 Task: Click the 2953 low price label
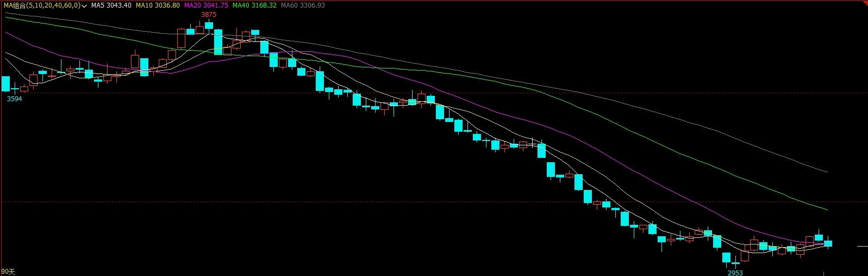pos(735,273)
